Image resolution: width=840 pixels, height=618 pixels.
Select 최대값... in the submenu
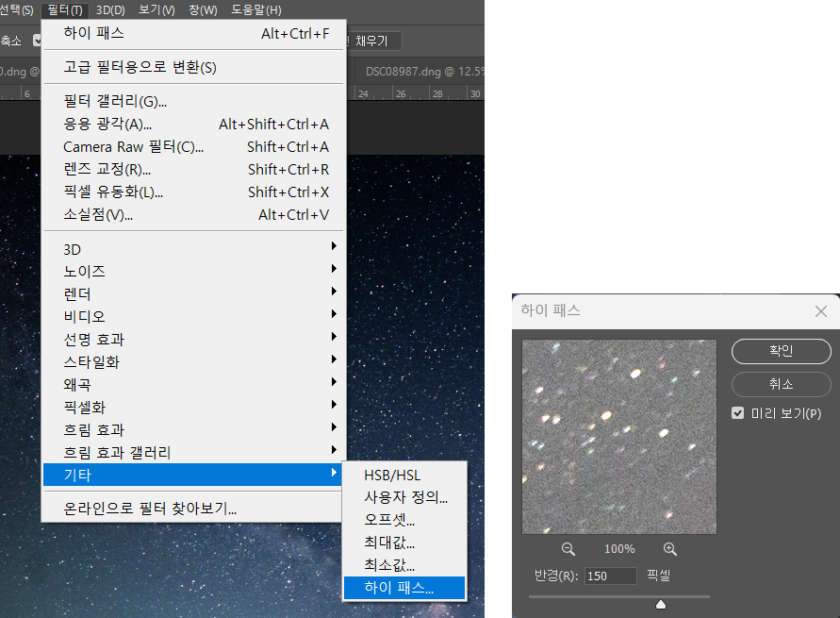pos(404,543)
